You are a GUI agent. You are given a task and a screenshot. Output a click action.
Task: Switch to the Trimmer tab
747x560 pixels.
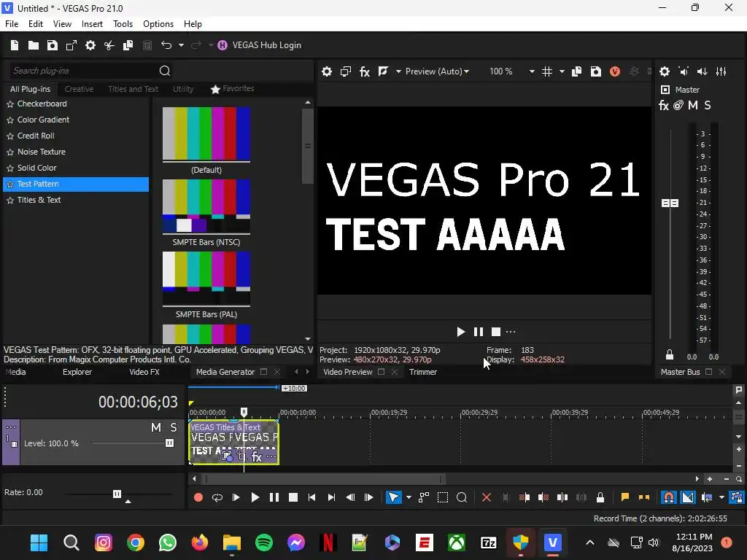[x=423, y=372]
